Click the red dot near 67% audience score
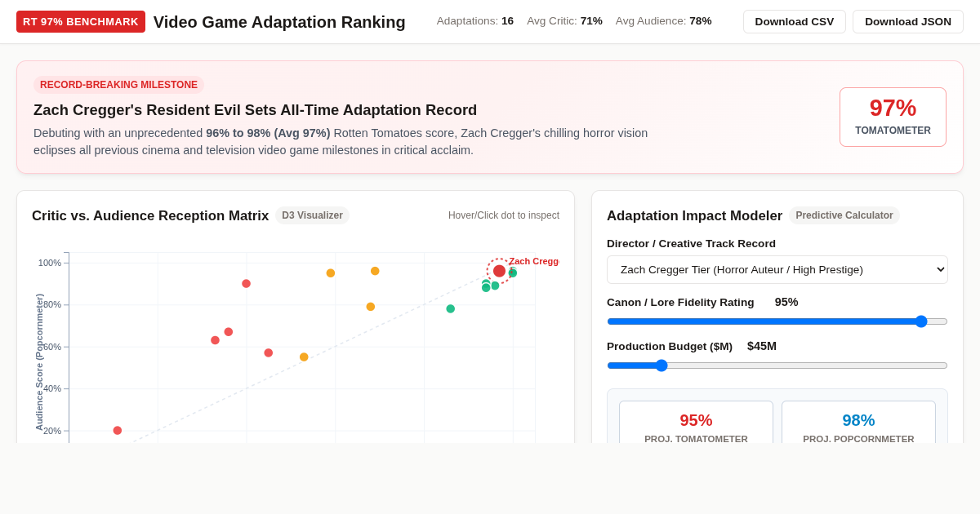 (229, 332)
